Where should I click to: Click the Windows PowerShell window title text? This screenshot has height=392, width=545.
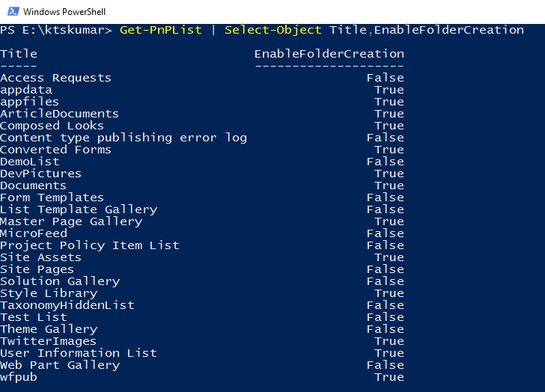pos(64,12)
